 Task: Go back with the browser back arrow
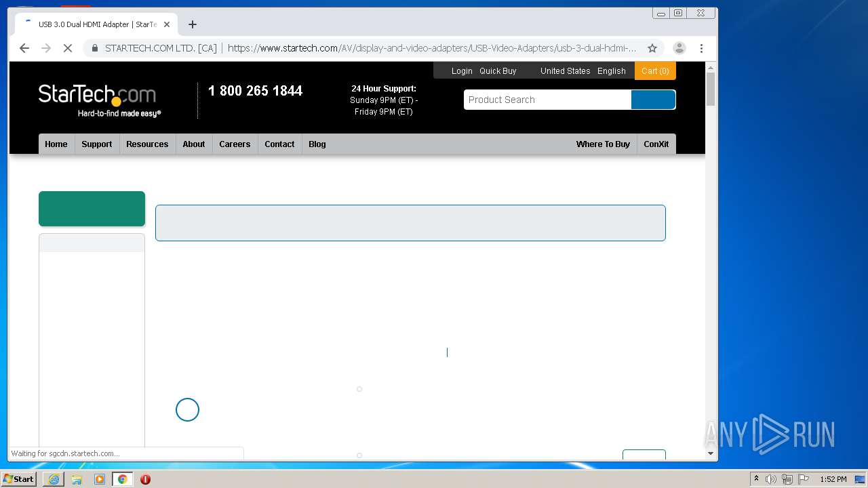(x=24, y=48)
